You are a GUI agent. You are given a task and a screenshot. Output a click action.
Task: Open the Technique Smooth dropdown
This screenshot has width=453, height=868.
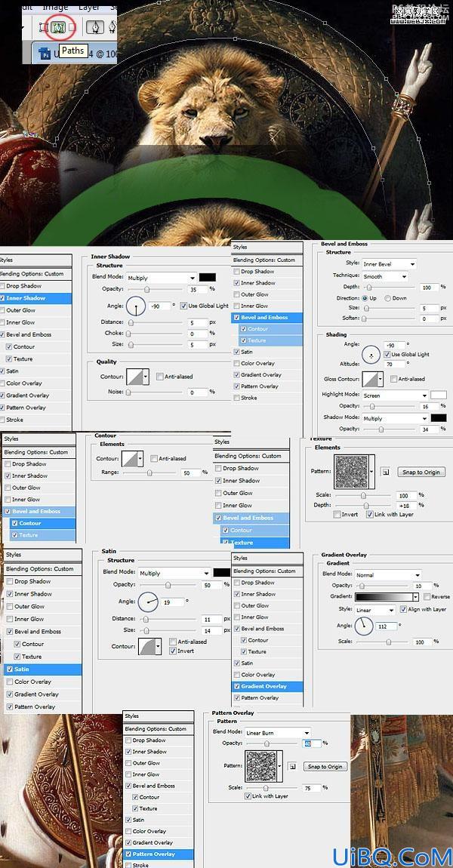[385, 276]
